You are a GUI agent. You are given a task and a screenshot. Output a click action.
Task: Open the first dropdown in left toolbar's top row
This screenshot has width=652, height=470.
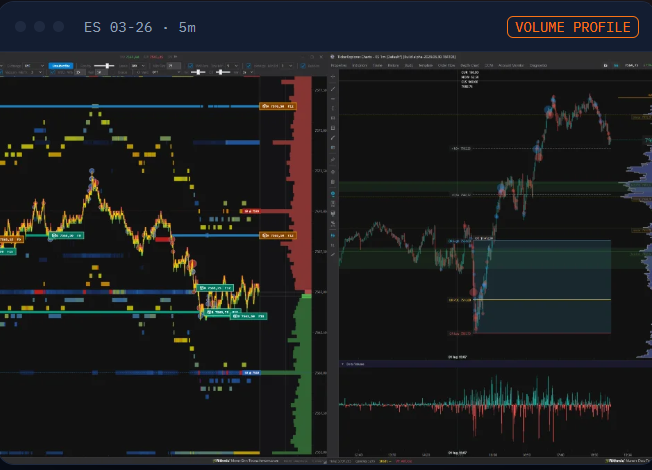click(34, 66)
